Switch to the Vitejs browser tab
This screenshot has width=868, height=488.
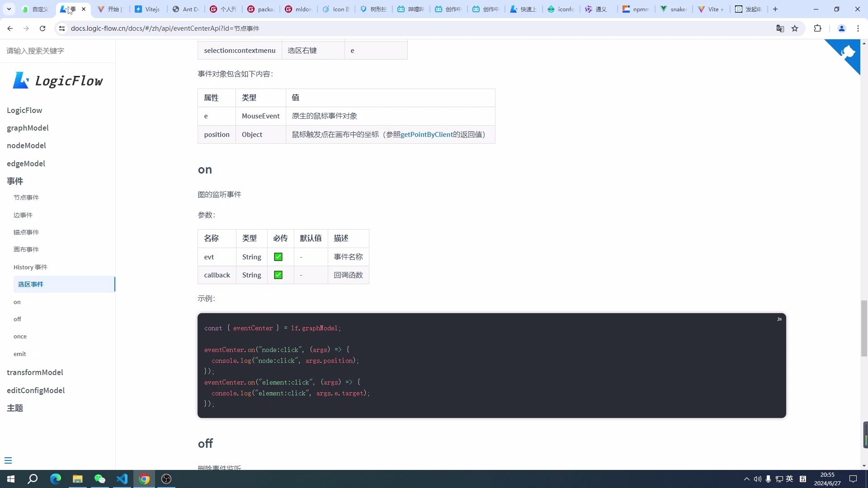pos(148,9)
